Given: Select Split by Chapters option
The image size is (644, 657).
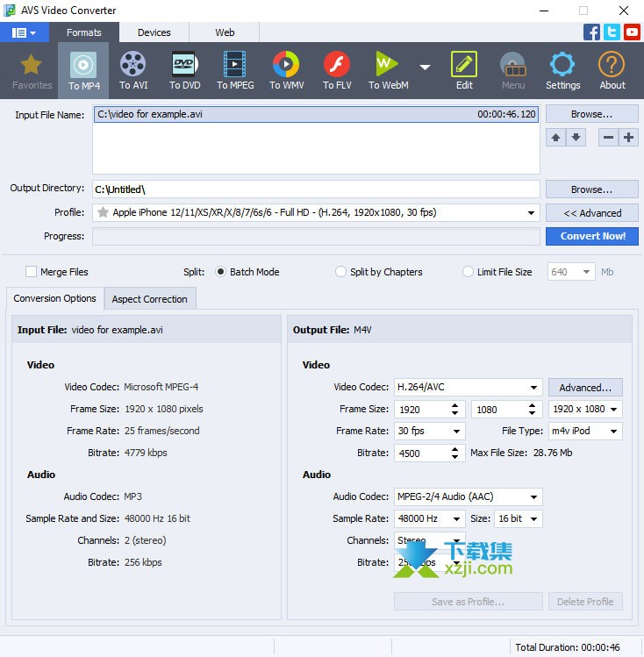Looking at the screenshot, I should coord(340,272).
